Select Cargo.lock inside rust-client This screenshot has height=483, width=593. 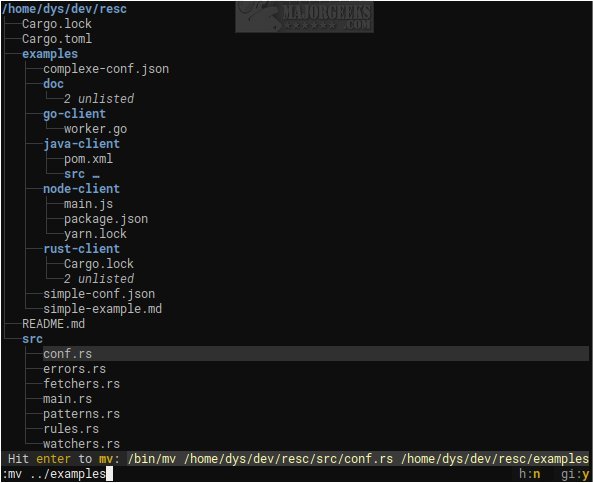tap(99, 264)
